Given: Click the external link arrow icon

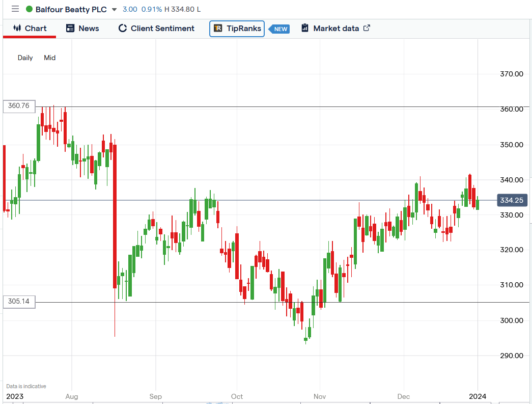Looking at the screenshot, I should click(x=367, y=28).
